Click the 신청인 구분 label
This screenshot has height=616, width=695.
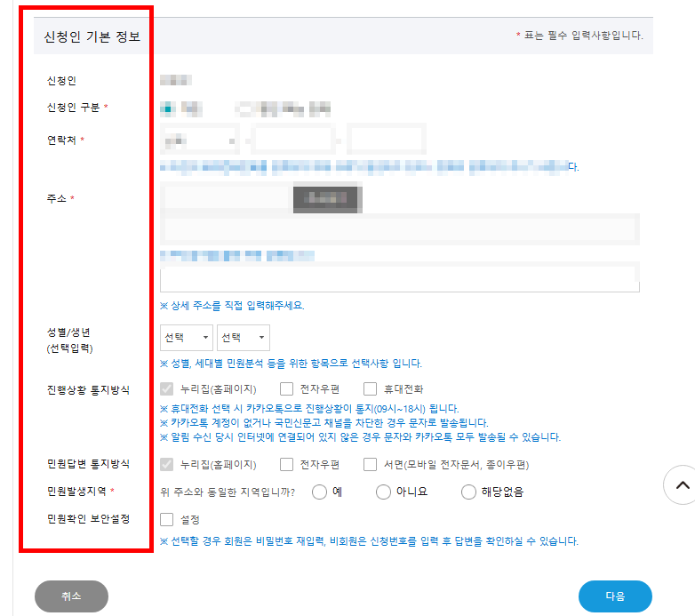(x=74, y=108)
